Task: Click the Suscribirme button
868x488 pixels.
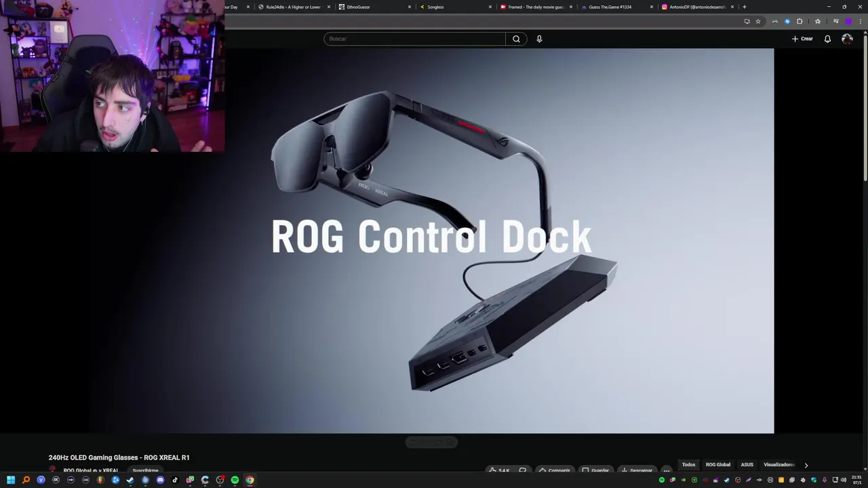Action: click(x=145, y=470)
